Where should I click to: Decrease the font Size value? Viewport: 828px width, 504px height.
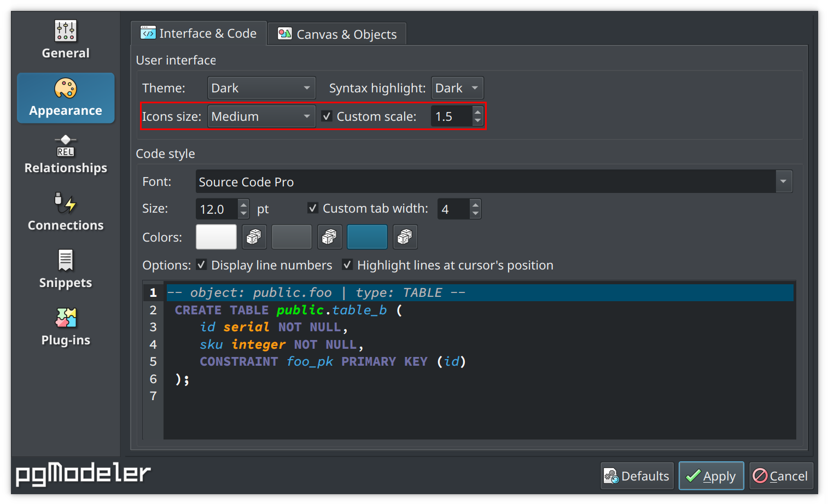[x=244, y=214]
